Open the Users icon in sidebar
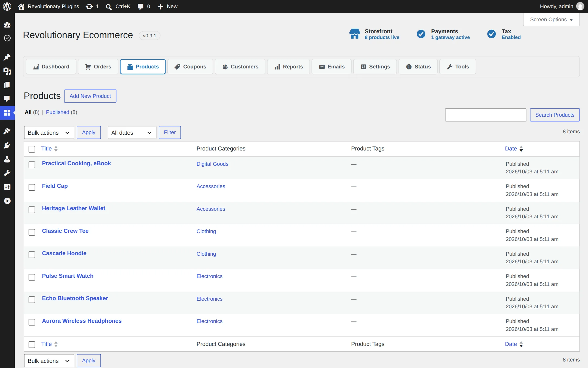Viewport: 588px width, 368px height. point(7,159)
